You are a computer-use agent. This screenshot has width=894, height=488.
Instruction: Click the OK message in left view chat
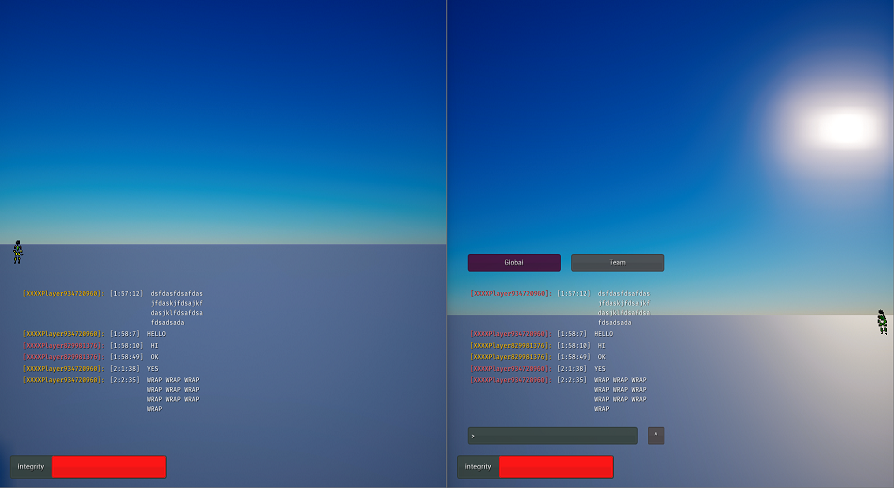point(155,357)
